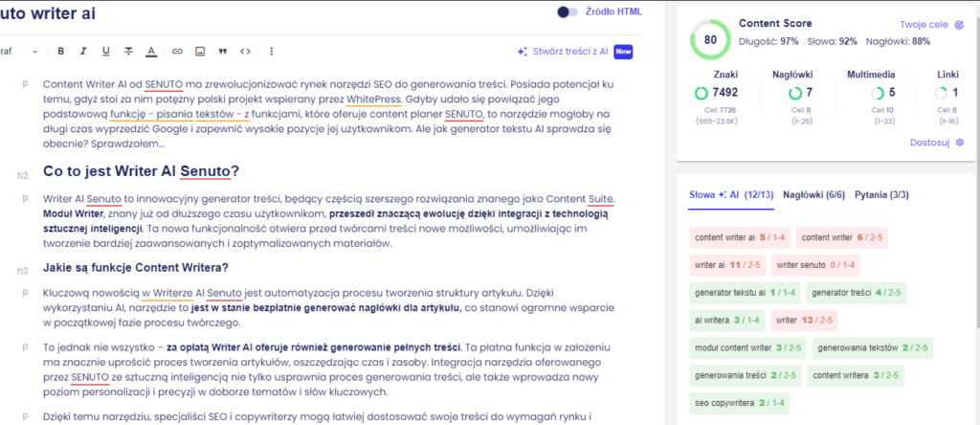Image resolution: width=980 pixels, height=425 pixels.
Task: Select the 'ai writera' keyword chip
Action: [727, 320]
